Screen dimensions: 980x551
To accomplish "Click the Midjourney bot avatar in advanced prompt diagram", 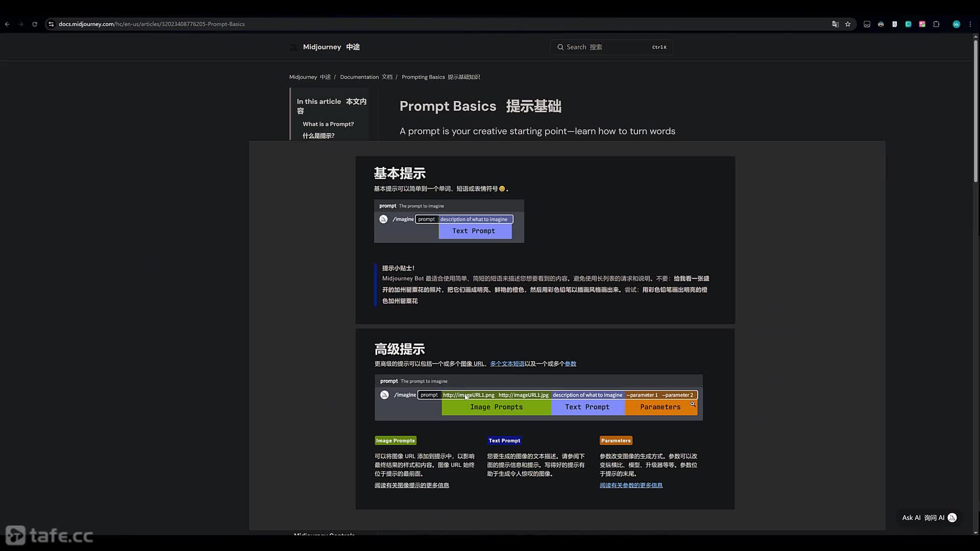I will [x=384, y=395].
